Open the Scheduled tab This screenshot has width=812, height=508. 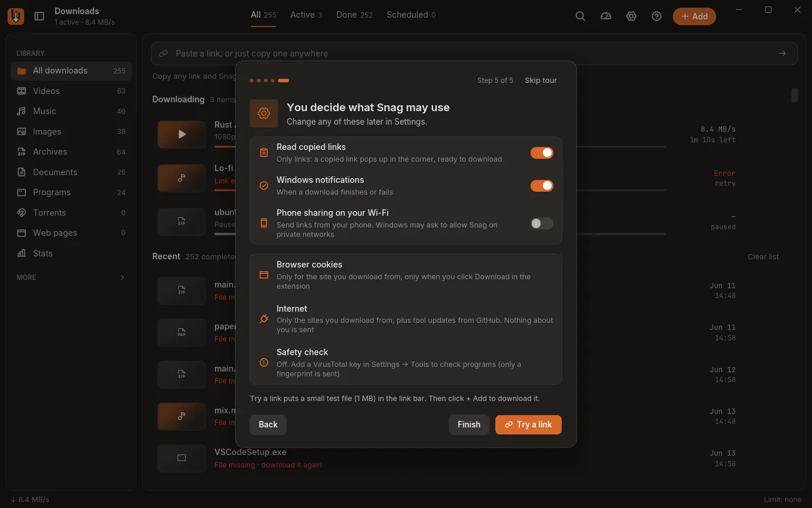(x=411, y=15)
